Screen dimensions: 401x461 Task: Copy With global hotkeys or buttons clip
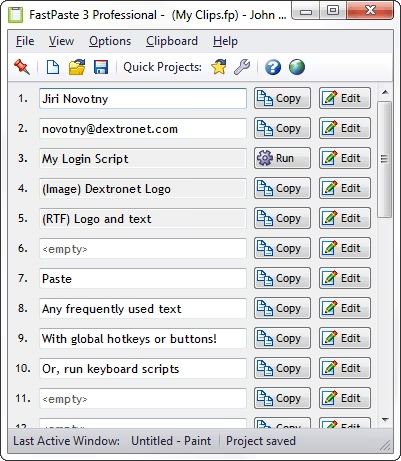pos(282,338)
